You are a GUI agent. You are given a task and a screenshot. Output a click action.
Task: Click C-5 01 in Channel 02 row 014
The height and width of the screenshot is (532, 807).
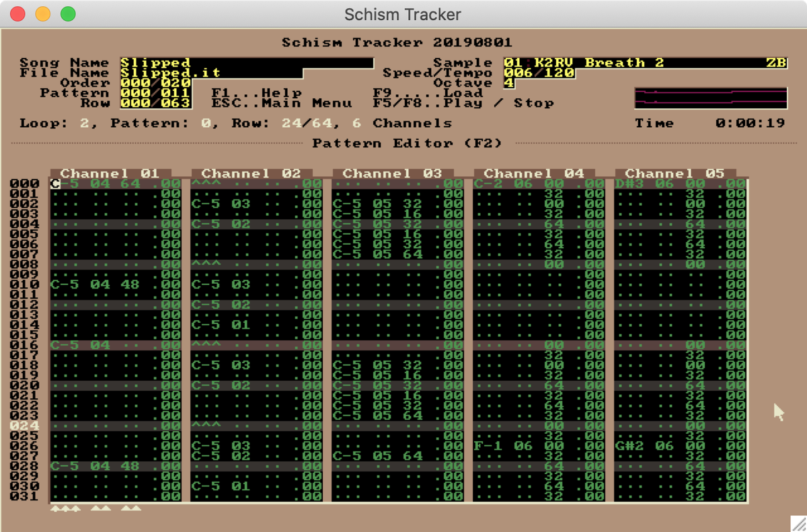click(x=221, y=325)
